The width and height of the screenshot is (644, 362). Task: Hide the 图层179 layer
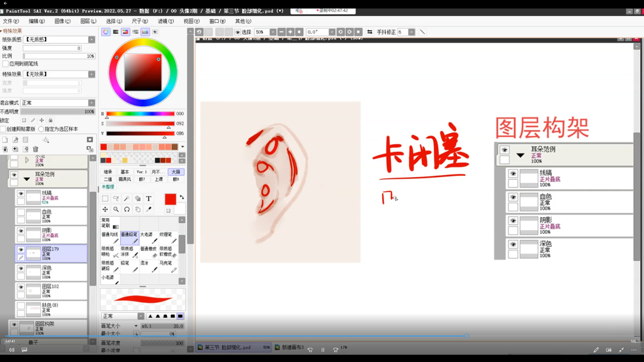point(21,249)
